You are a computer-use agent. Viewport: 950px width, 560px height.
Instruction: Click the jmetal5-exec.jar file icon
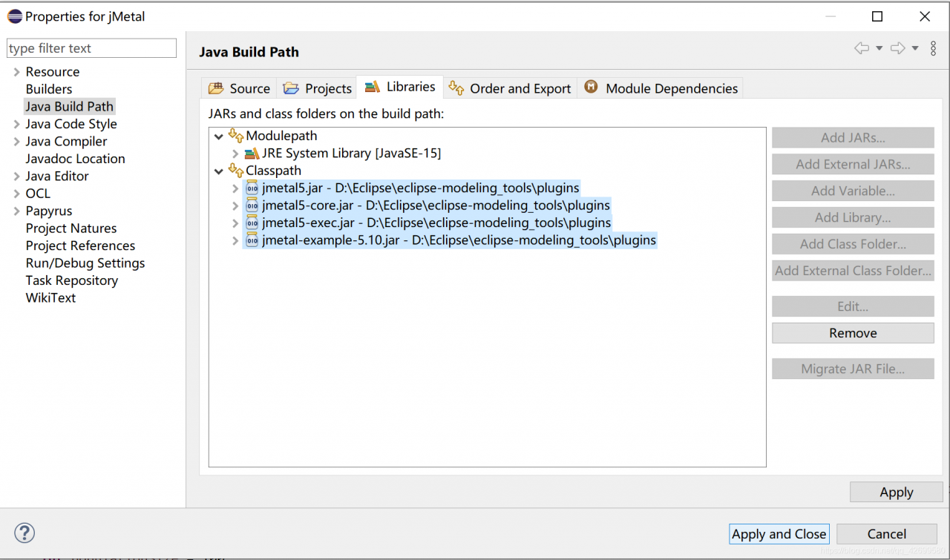pyautogui.click(x=252, y=223)
